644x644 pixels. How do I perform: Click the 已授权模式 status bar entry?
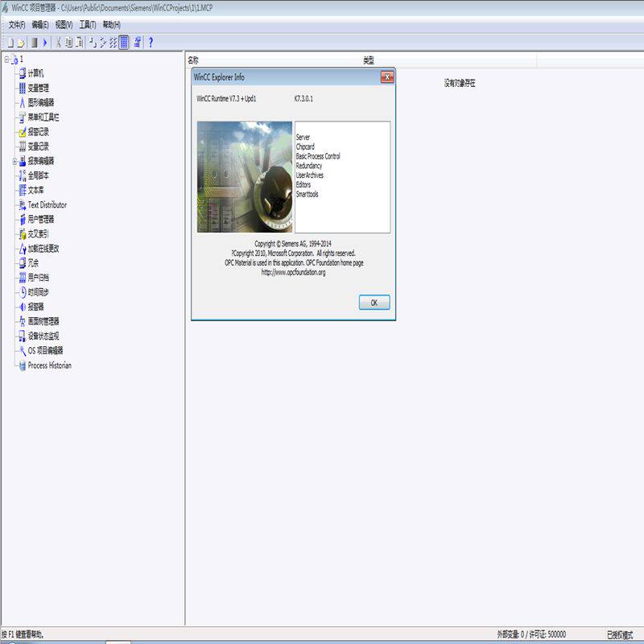click(620, 634)
